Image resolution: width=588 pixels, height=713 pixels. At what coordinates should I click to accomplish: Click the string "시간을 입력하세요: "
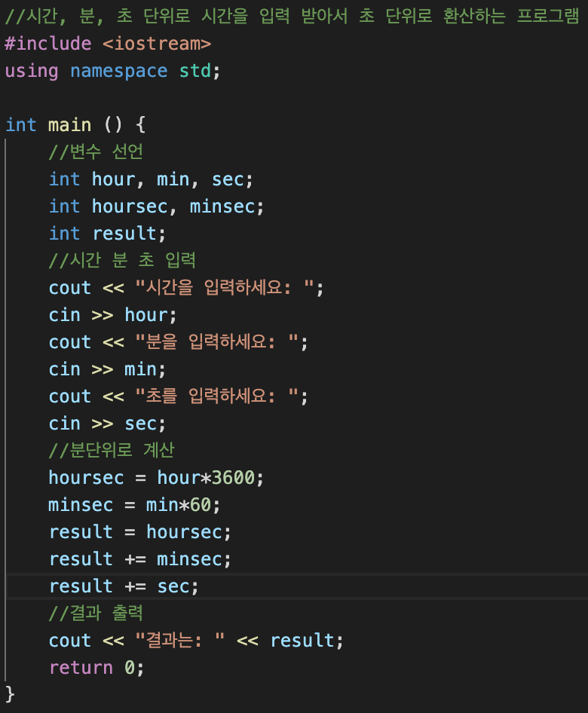point(225,287)
